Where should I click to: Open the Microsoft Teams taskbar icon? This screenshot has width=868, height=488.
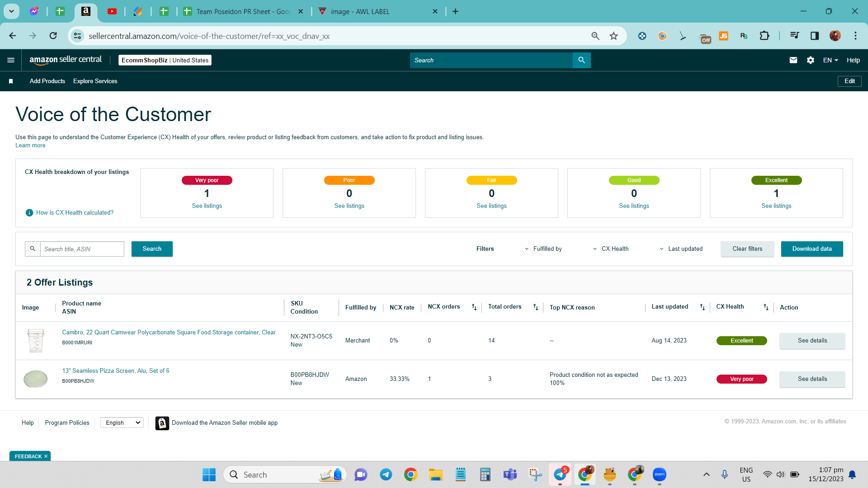tap(510, 474)
